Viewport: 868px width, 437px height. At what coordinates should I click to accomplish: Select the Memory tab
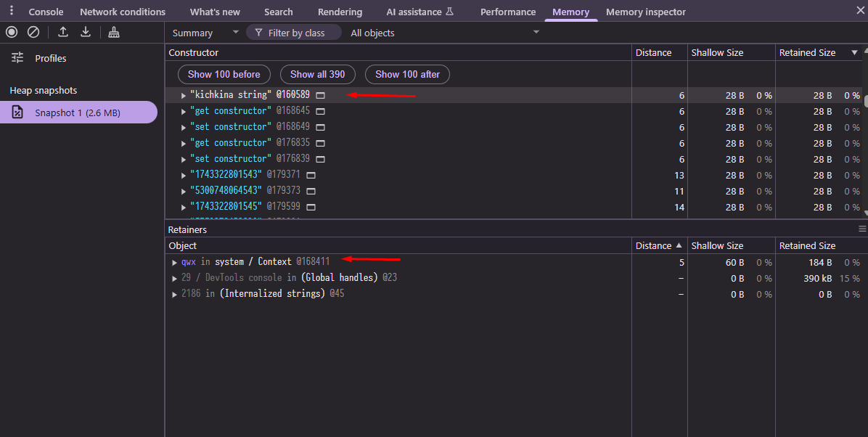click(x=570, y=12)
